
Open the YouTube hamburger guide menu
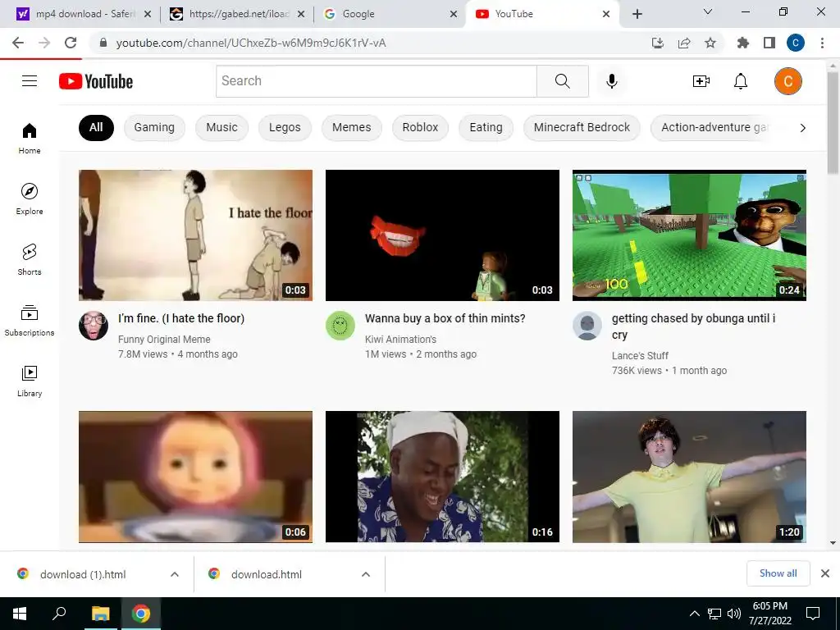pyautogui.click(x=30, y=81)
